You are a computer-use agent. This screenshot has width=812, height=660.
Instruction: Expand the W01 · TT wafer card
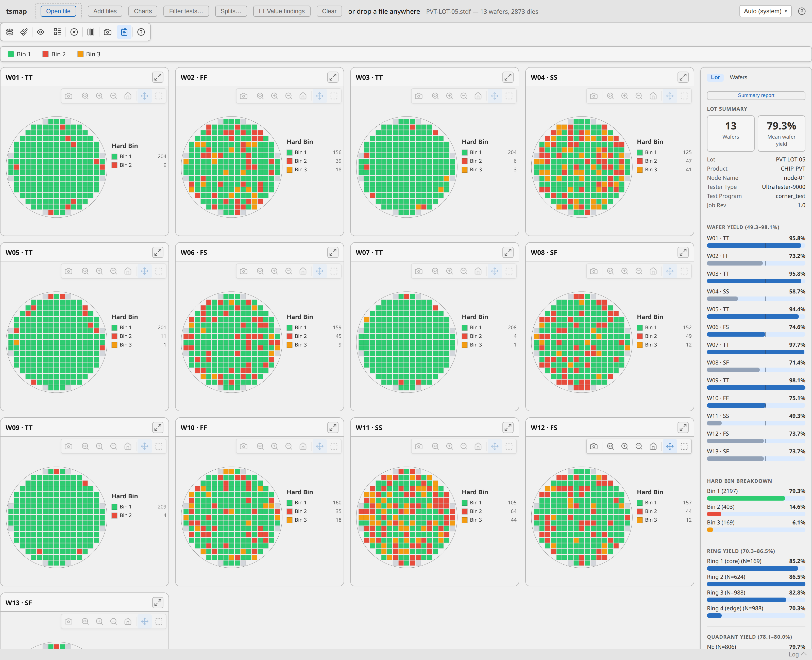pyautogui.click(x=158, y=77)
